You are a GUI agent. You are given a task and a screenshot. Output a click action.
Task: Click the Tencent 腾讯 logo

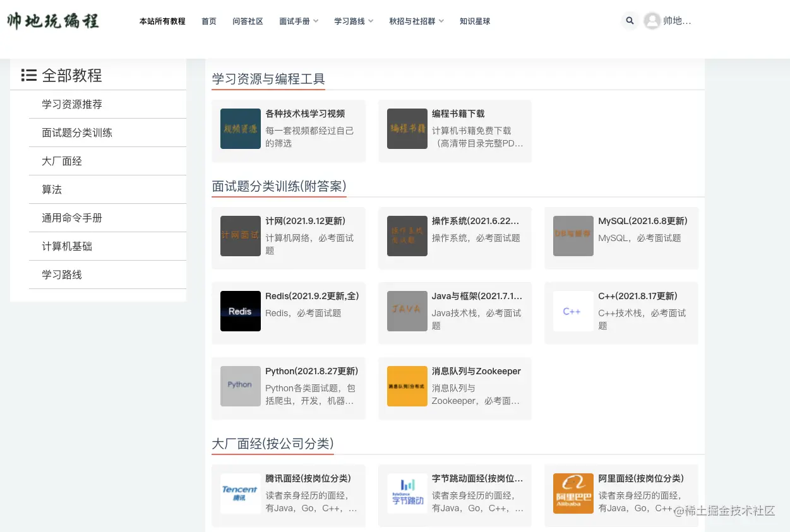click(x=241, y=494)
